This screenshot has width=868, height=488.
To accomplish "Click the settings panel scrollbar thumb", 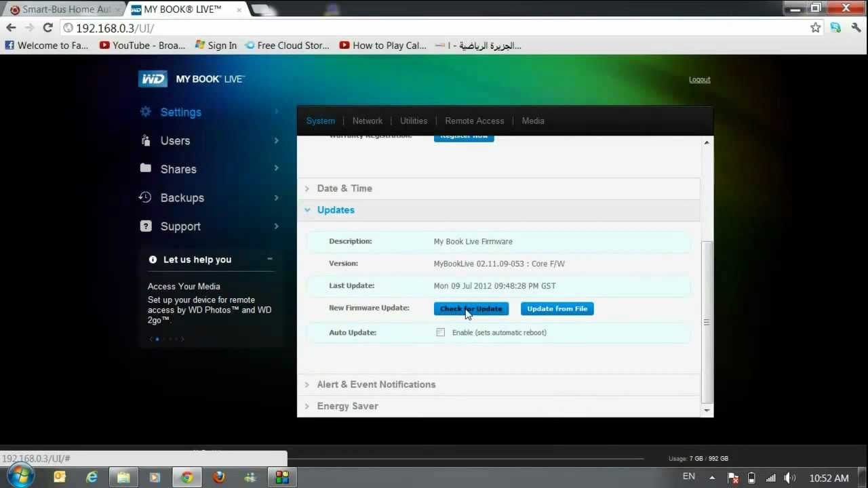I will (707, 322).
